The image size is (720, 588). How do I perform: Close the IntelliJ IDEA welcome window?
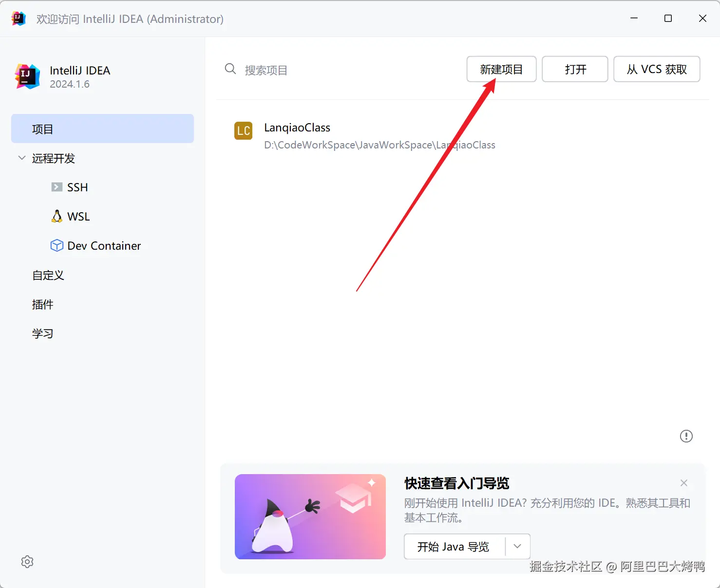(x=702, y=18)
